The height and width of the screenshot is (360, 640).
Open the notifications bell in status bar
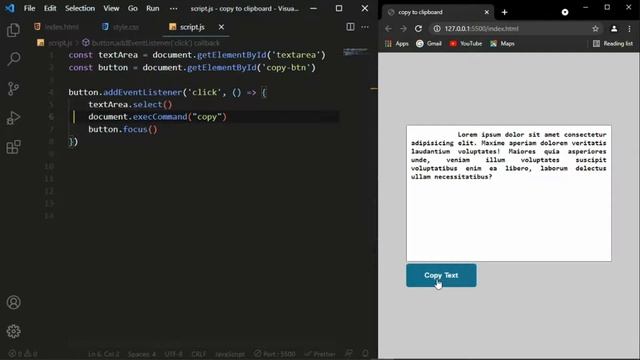click(365, 353)
